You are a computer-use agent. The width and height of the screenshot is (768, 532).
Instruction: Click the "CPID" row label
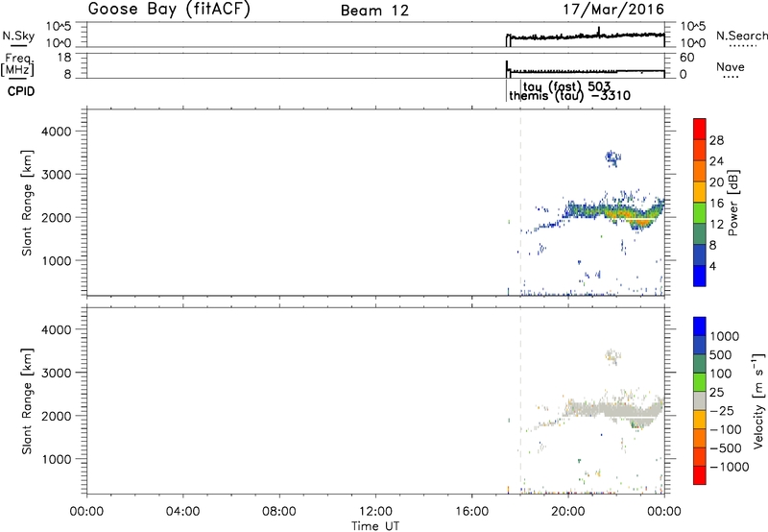pyautogui.click(x=21, y=91)
